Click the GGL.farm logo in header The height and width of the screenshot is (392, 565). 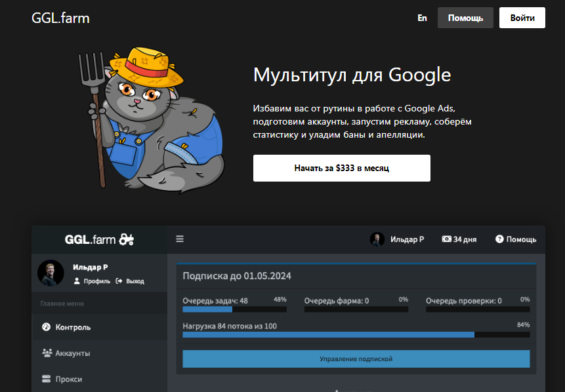click(x=60, y=18)
